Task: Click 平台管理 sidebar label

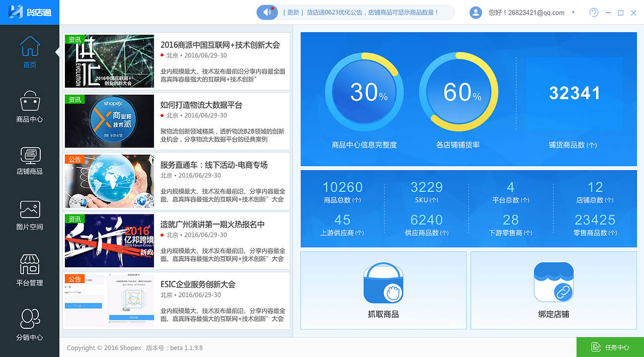Action: pyautogui.click(x=30, y=283)
